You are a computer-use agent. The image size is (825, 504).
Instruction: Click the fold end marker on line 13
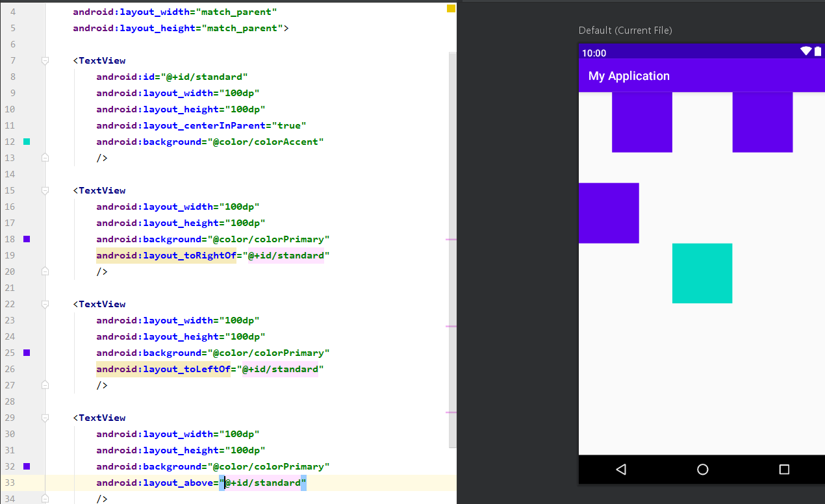pyautogui.click(x=45, y=158)
